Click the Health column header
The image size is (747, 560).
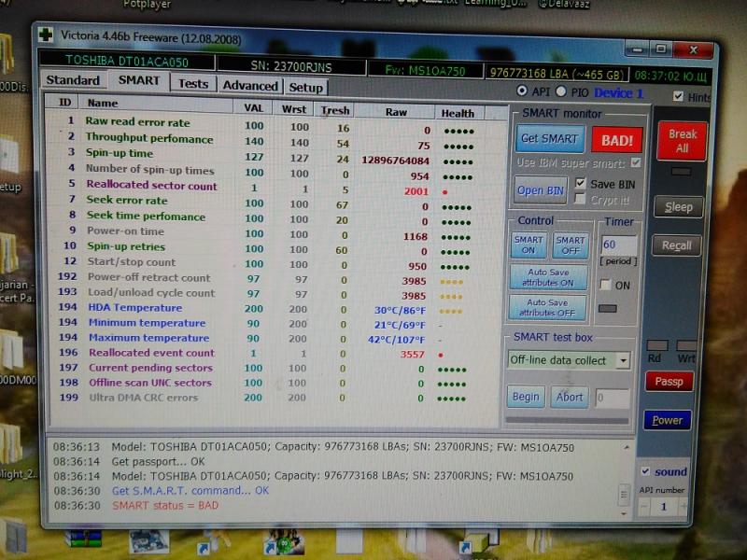click(458, 113)
